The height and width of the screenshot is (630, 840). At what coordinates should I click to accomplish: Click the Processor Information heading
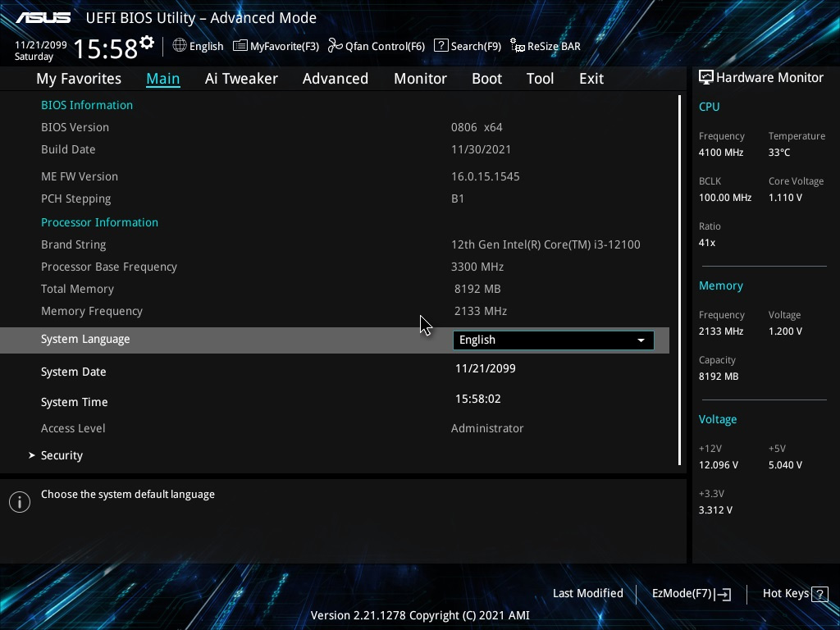[x=99, y=222]
